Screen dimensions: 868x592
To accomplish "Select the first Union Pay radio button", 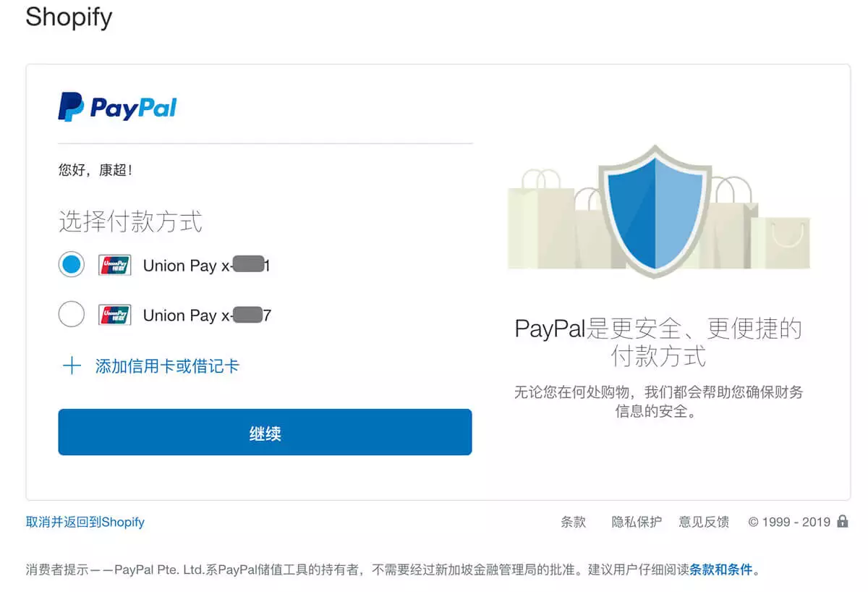I will coord(72,265).
